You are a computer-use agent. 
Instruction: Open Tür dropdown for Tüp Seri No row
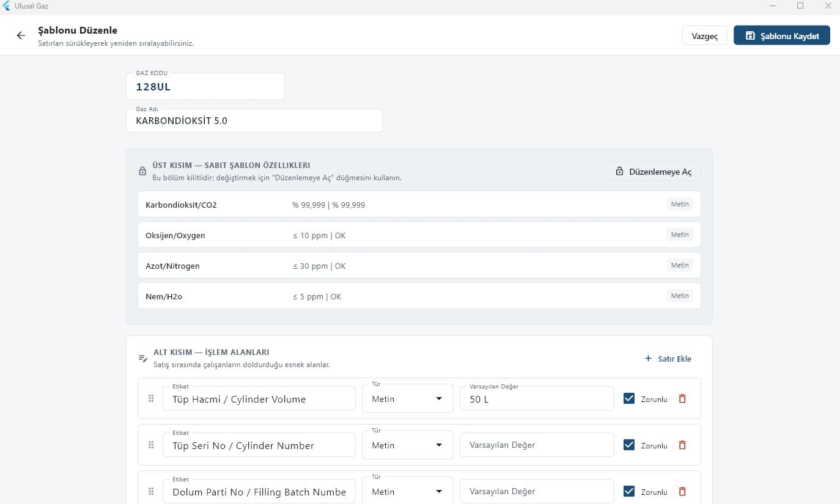408,445
